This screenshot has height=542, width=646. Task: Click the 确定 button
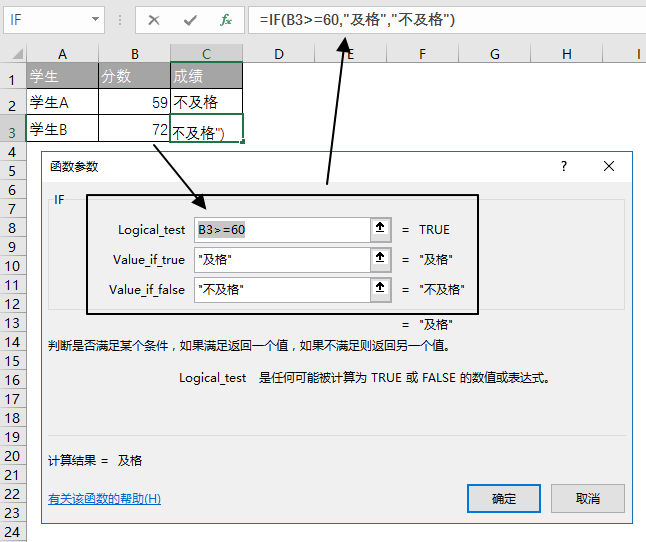point(504,498)
